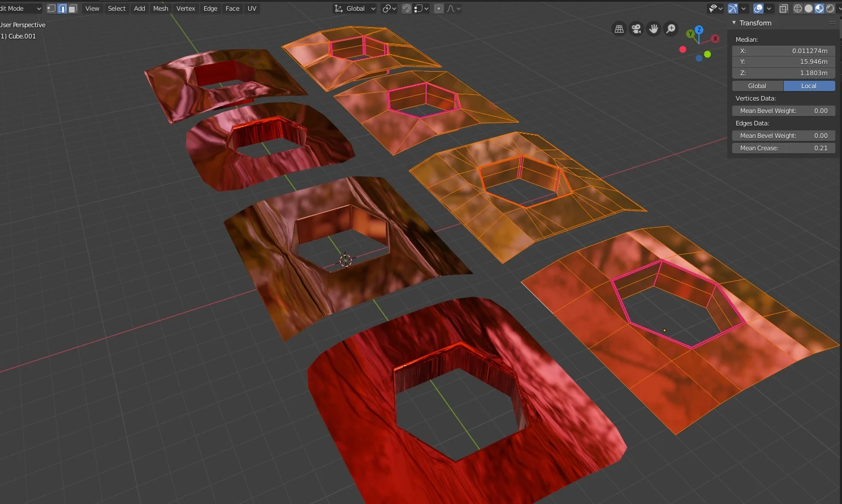
Task: Open the Vertex menu
Action: pyautogui.click(x=185, y=8)
